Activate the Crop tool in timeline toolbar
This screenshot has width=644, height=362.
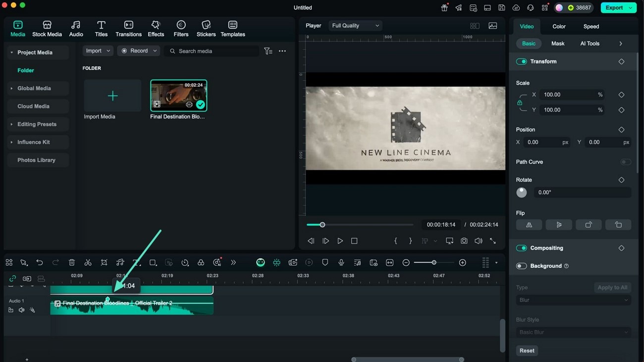(x=104, y=262)
